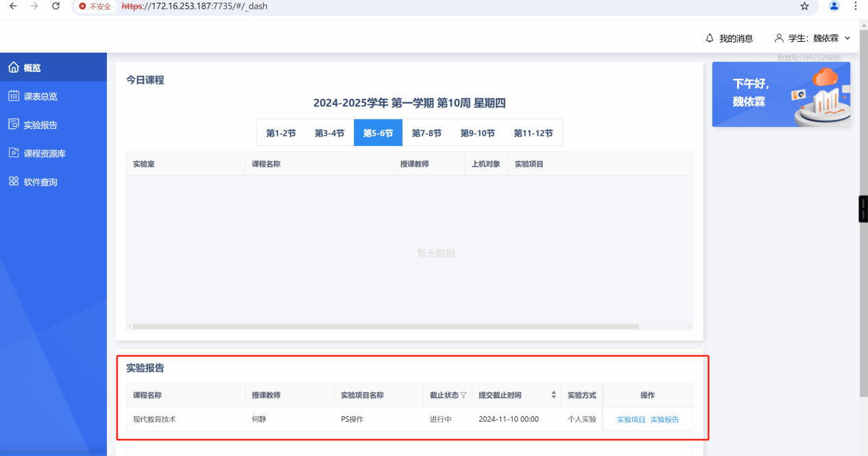Select the 第7-8节 period tab
The image size is (868, 456).
click(426, 133)
